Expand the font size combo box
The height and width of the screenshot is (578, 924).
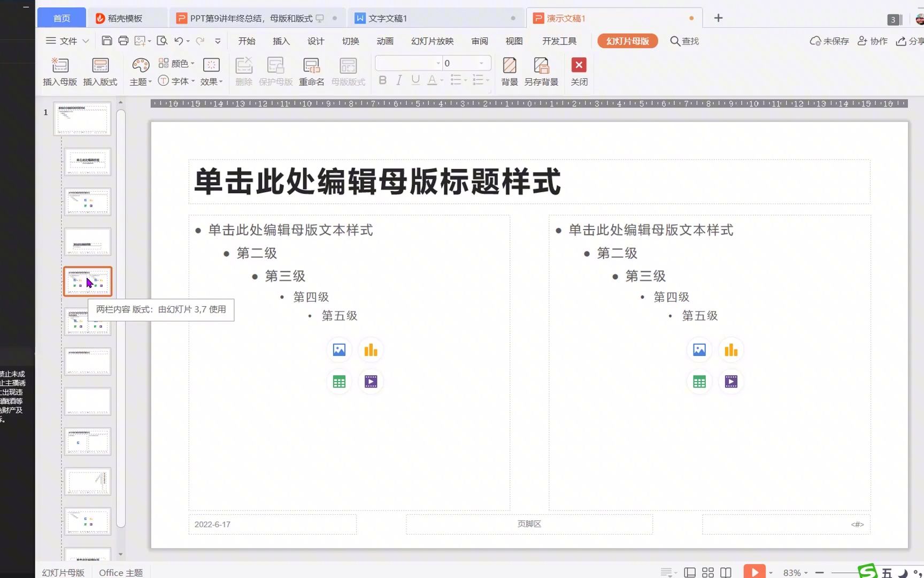pos(482,63)
